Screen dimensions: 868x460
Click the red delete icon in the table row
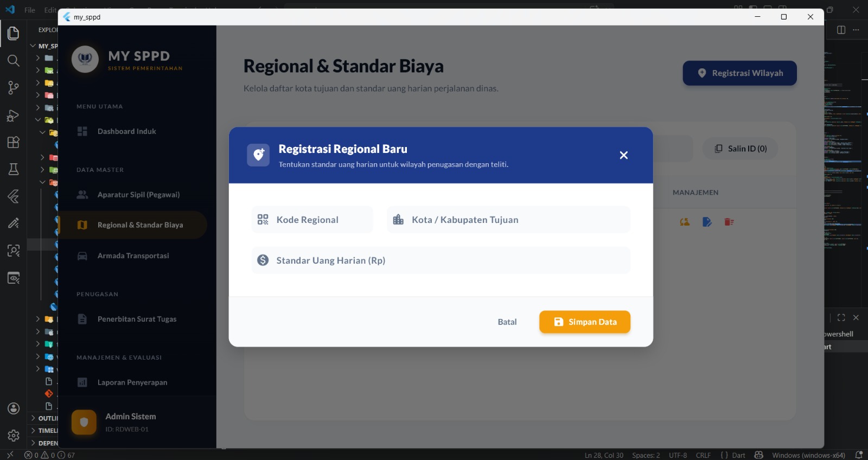[x=729, y=222]
